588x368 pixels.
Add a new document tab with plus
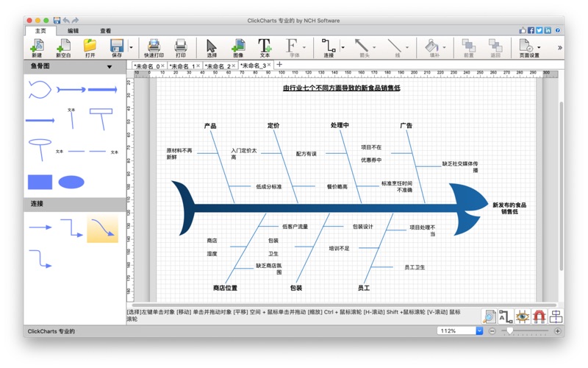279,65
